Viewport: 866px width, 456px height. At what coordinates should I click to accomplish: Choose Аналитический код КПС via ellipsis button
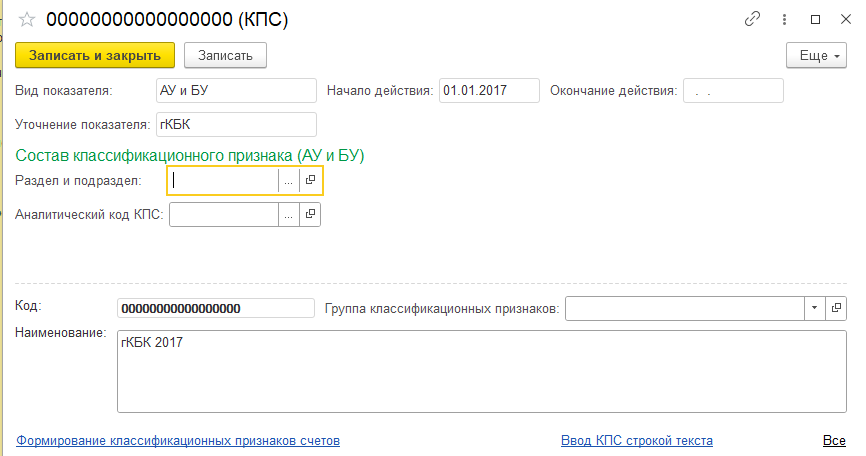(289, 214)
